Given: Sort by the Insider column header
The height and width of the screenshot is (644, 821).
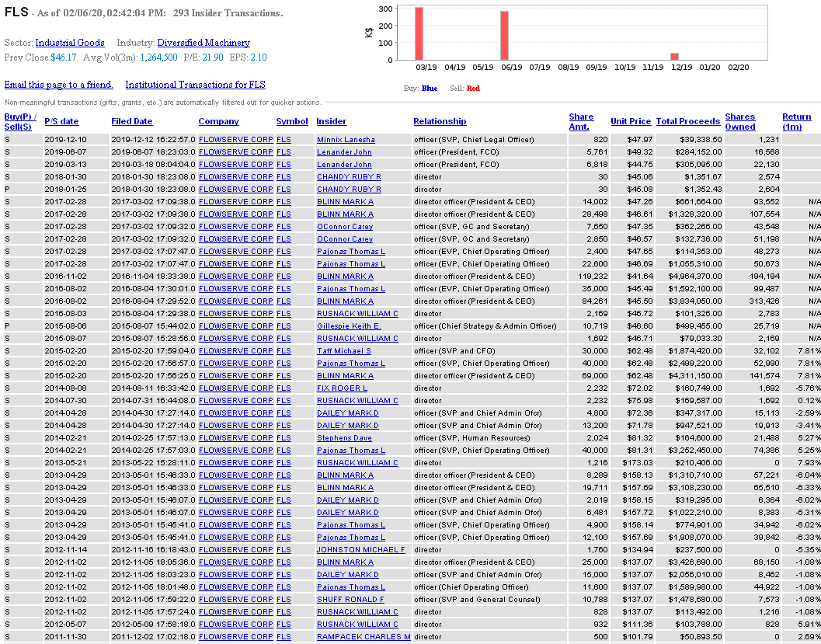Looking at the screenshot, I should click(332, 121).
